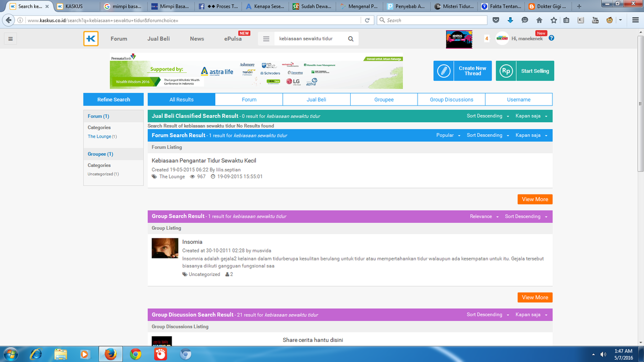The height and width of the screenshot is (362, 644).
Task: Click the Start Selling button
Action: tap(525, 71)
